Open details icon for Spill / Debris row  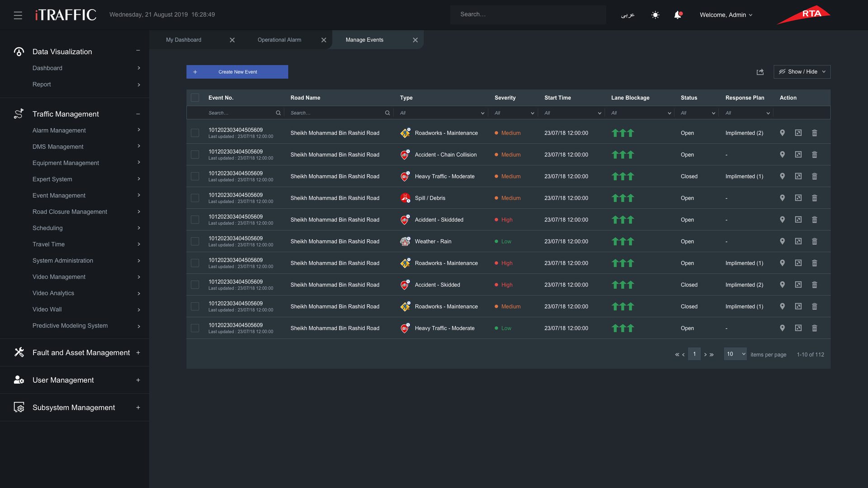coord(798,198)
